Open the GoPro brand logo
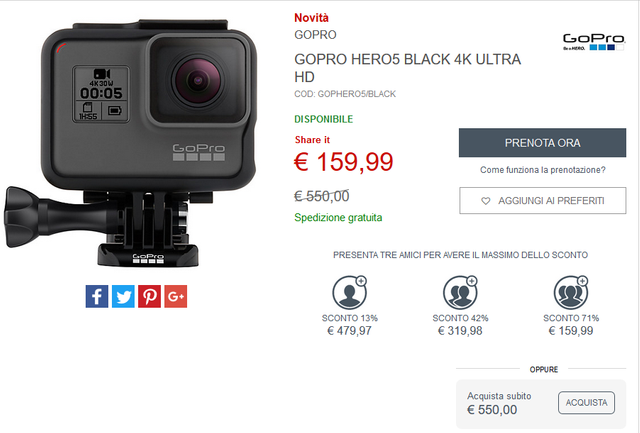The width and height of the screenshot is (640, 433). click(593, 42)
